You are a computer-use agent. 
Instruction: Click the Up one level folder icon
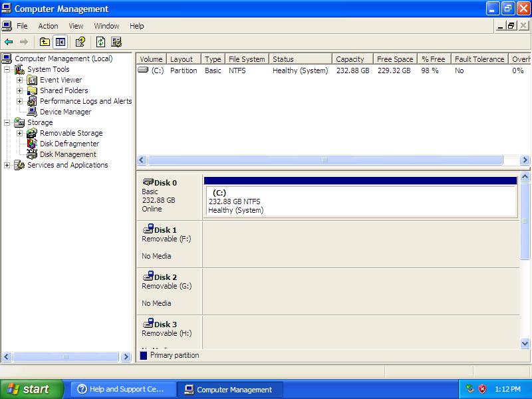click(45, 42)
